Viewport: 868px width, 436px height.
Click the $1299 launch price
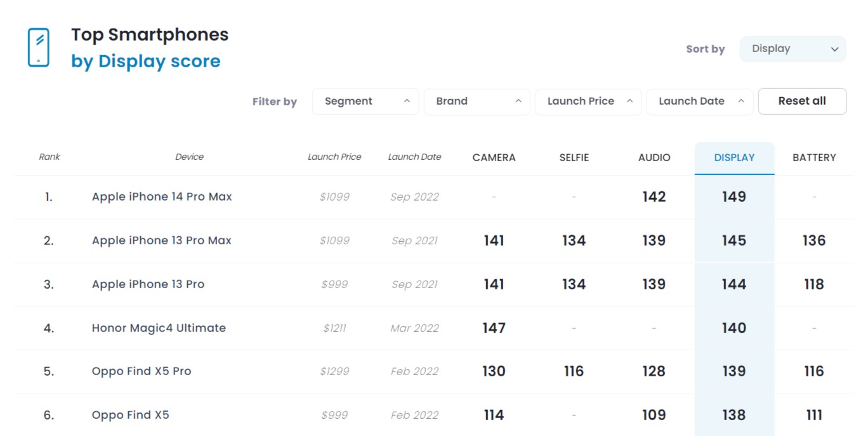[334, 371]
